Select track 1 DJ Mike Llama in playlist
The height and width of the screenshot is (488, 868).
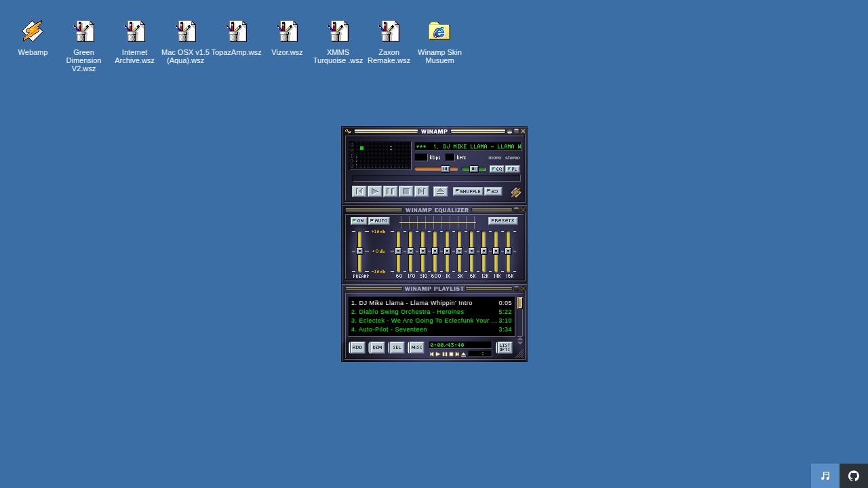431,303
